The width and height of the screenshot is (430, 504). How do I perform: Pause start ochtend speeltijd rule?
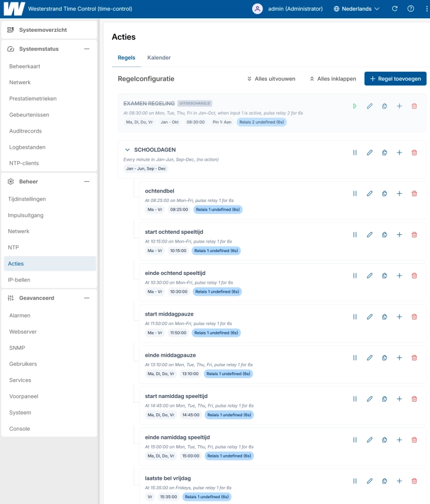click(355, 235)
